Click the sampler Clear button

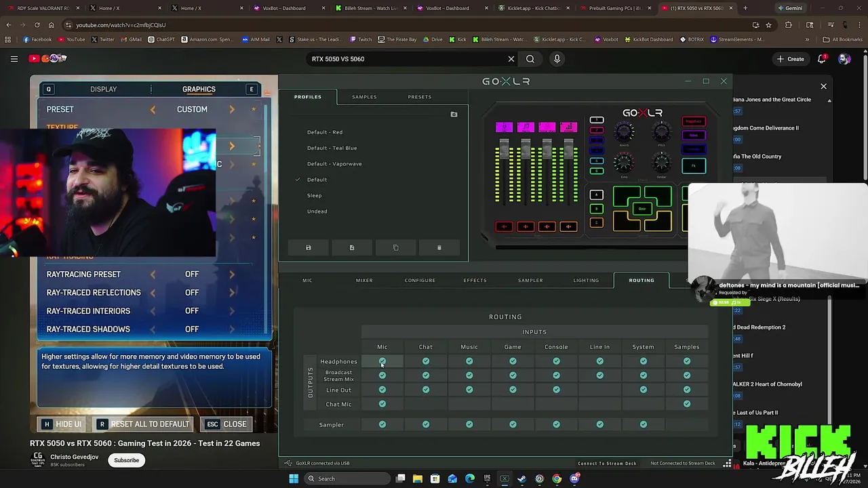click(642, 209)
